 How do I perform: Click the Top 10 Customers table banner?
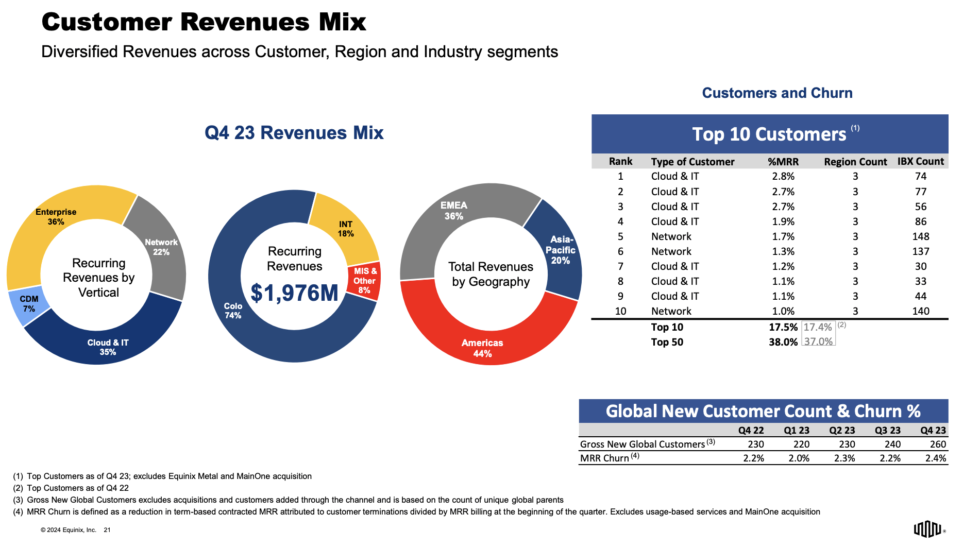pyautogui.click(x=769, y=134)
